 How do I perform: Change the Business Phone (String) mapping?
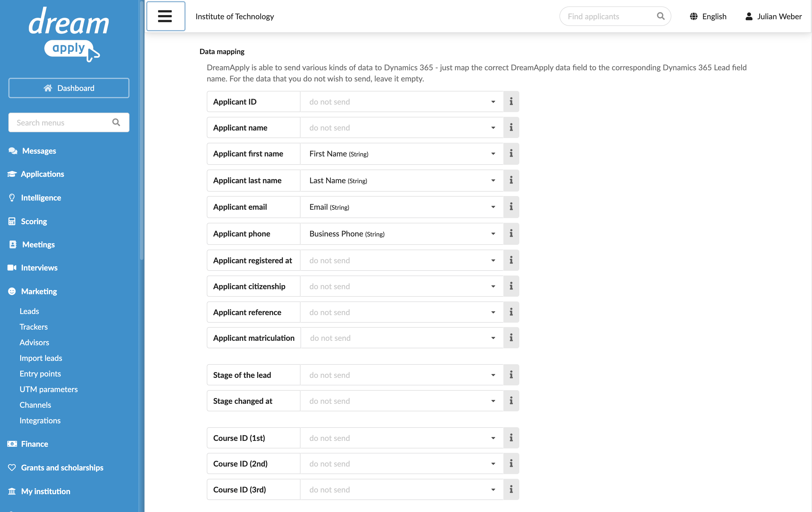(x=402, y=234)
